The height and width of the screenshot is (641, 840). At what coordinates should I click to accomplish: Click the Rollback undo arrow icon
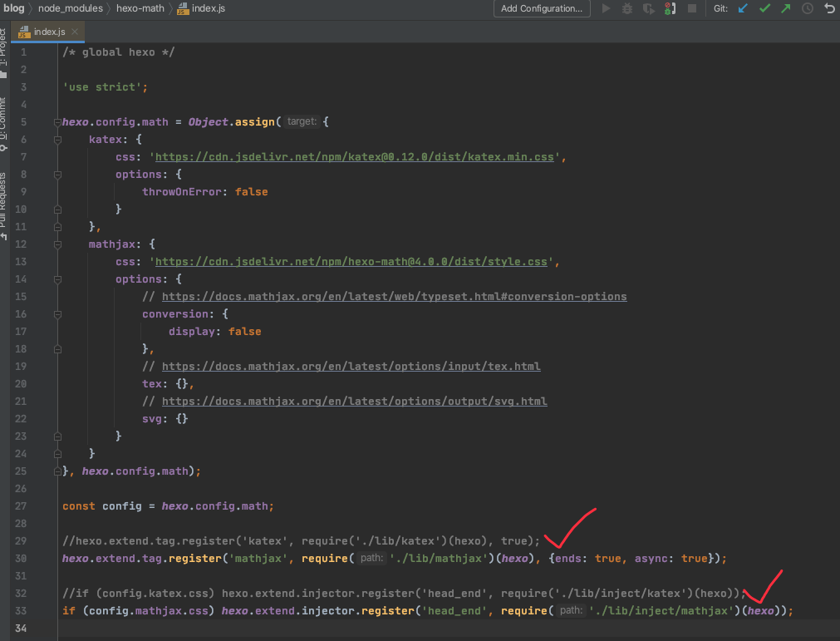pyautogui.click(x=829, y=8)
